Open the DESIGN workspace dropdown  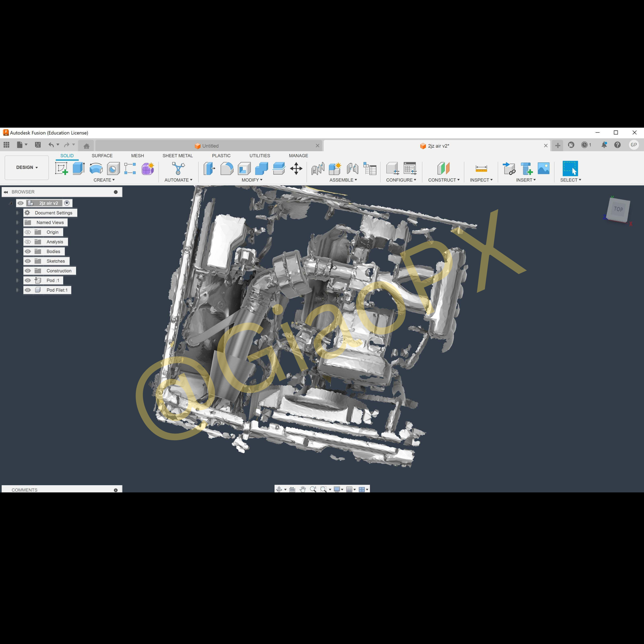coord(27,167)
